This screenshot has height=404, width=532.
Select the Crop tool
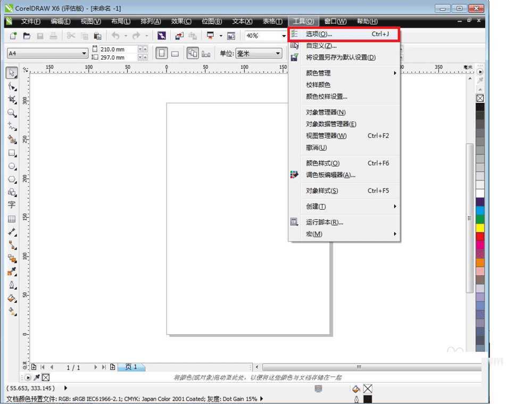click(x=12, y=99)
